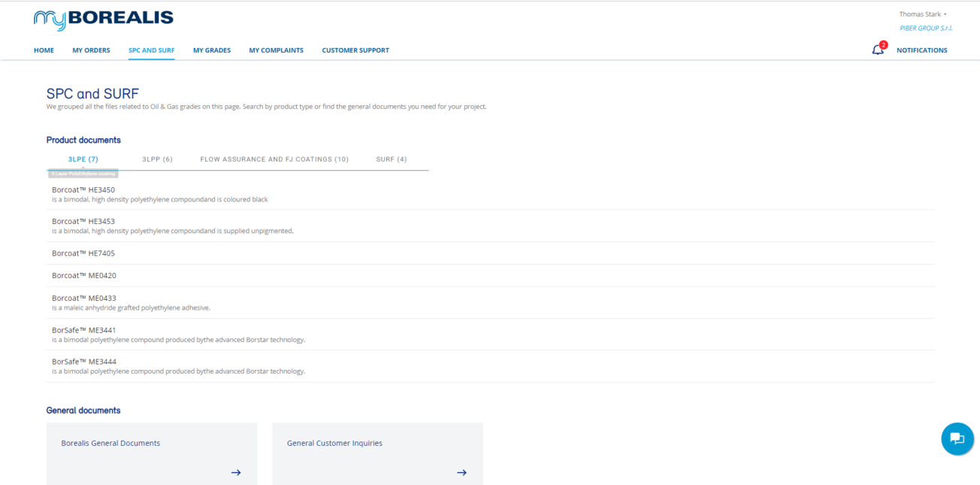Switch to the SURF (4) tab
The width and height of the screenshot is (980, 485).
pyautogui.click(x=391, y=159)
